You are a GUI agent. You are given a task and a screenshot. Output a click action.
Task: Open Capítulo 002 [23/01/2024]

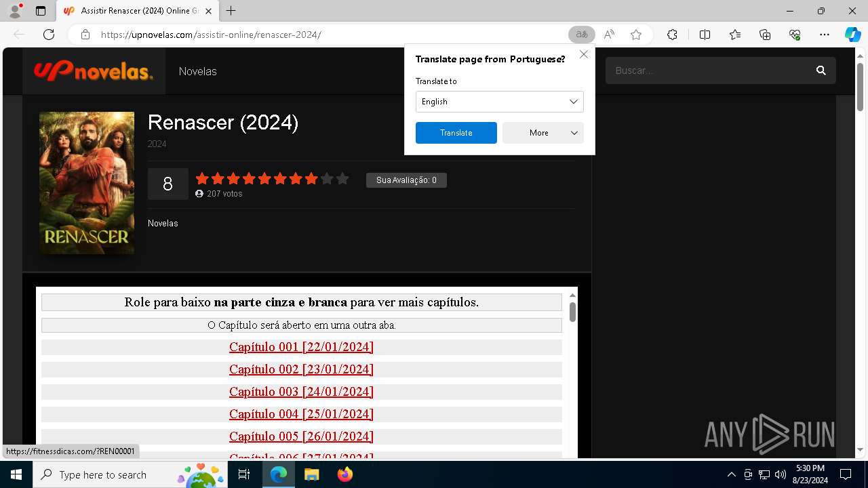[301, 369]
